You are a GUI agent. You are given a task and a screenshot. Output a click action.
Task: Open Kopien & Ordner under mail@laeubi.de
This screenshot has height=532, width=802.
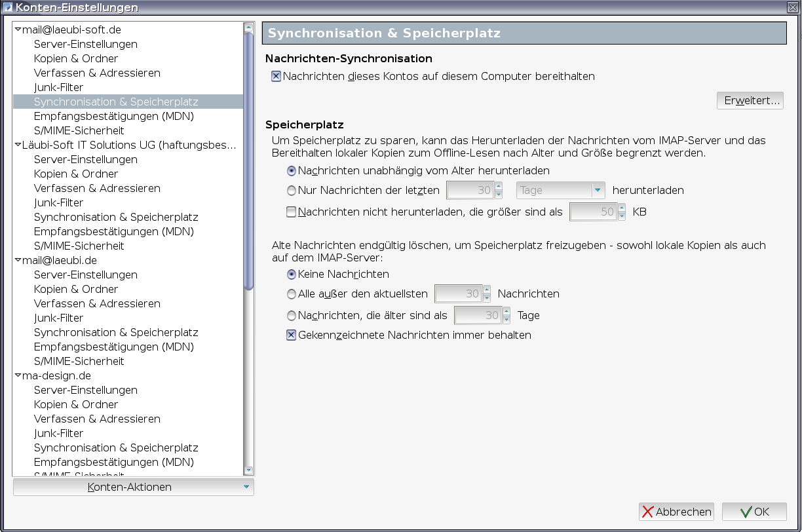point(76,289)
